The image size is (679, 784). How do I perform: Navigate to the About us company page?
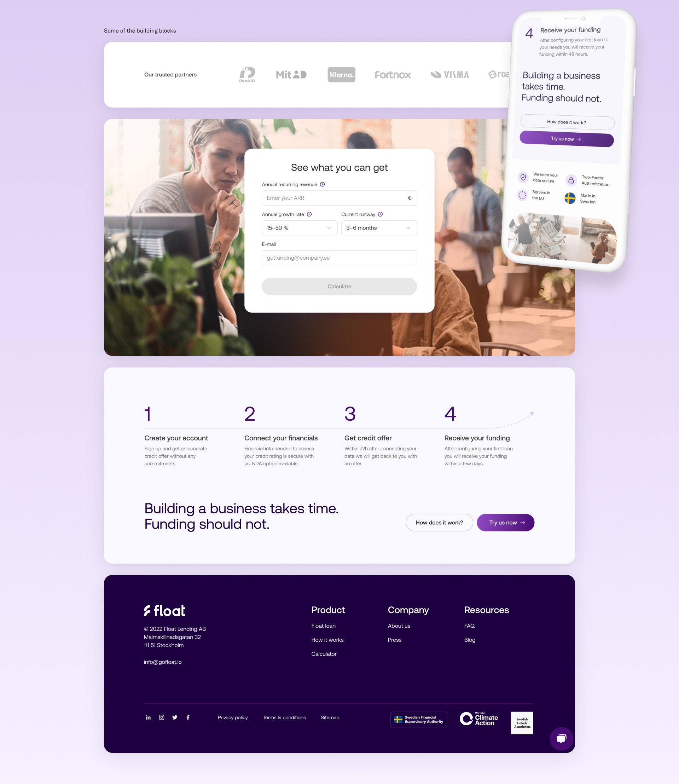(x=400, y=626)
